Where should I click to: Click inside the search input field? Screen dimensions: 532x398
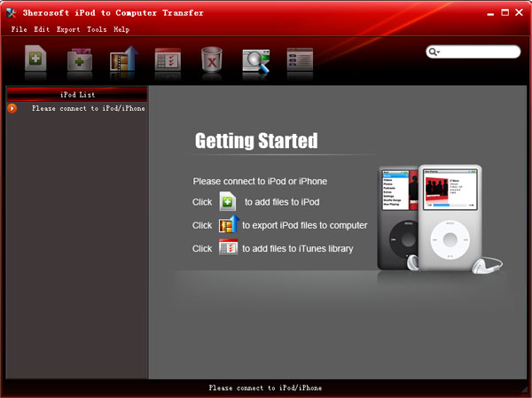(481, 52)
